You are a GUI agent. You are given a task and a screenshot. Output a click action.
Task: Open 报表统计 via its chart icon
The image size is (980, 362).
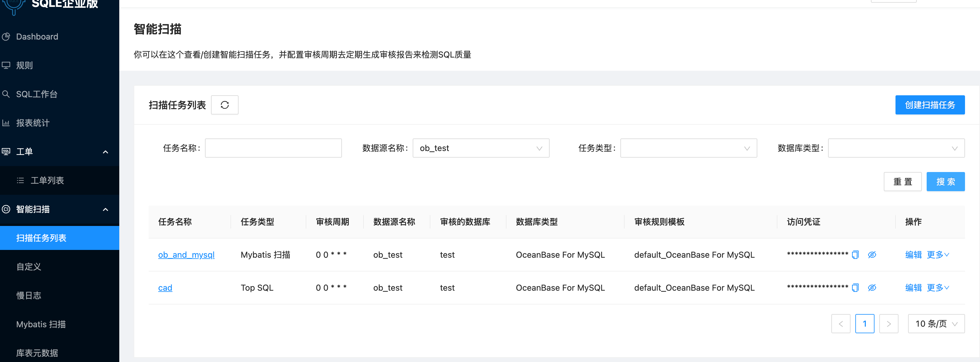pos(6,123)
